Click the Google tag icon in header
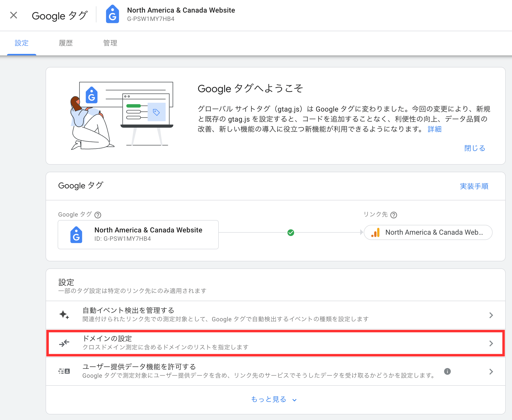This screenshot has height=420, width=512. point(112,14)
